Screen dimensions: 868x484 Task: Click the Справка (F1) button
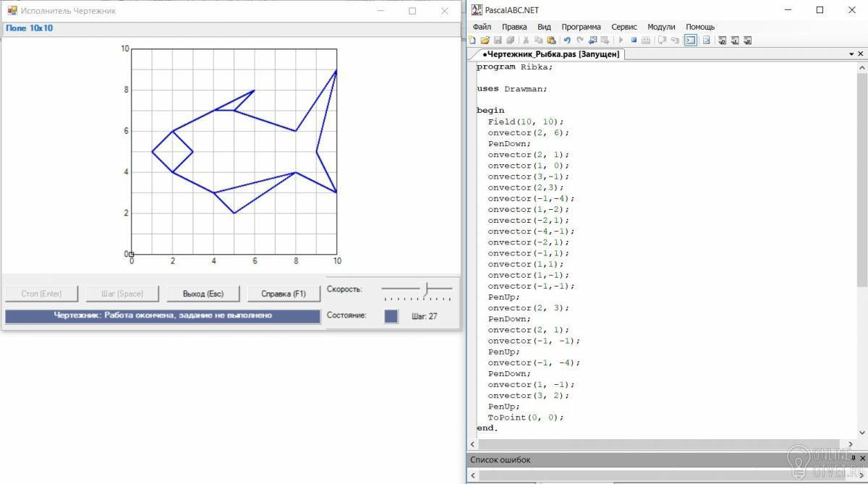[284, 294]
